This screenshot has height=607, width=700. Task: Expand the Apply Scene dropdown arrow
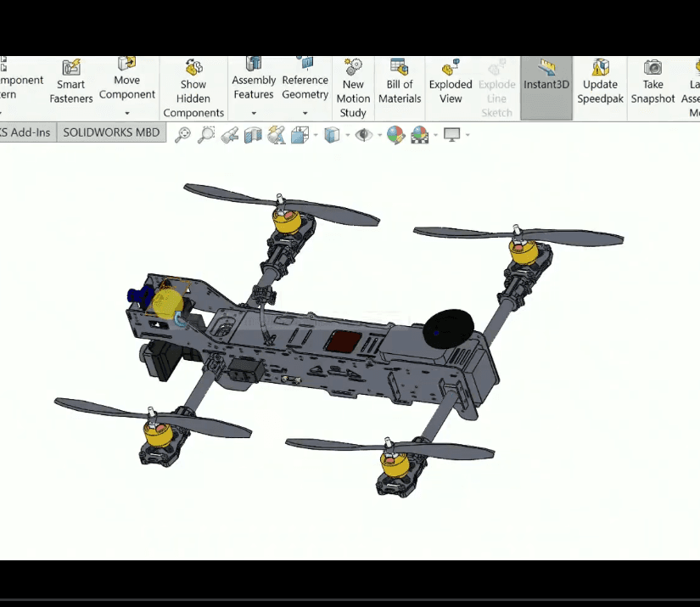[x=435, y=135]
